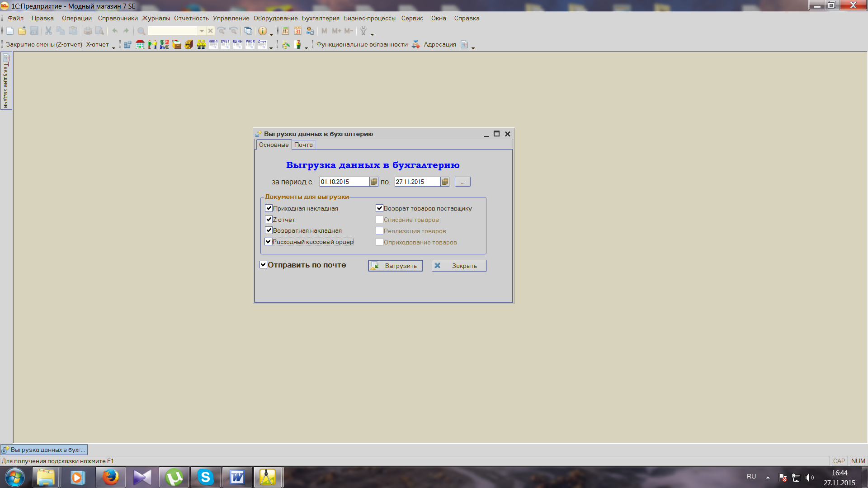The width and height of the screenshot is (868, 488).
Task: Open calendar picker for start date
Action: tap(374, 182)
